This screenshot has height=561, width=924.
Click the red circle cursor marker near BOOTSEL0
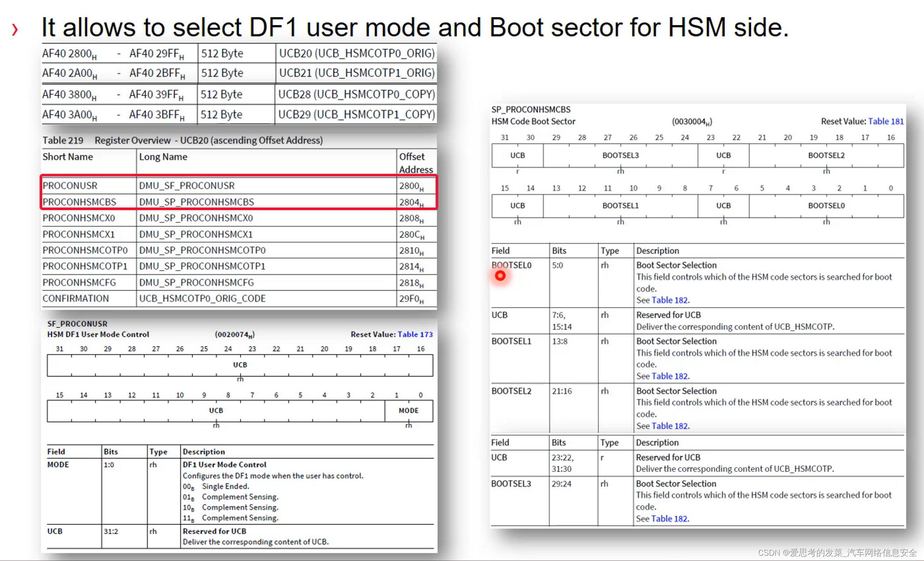click(x=500, y=276)
